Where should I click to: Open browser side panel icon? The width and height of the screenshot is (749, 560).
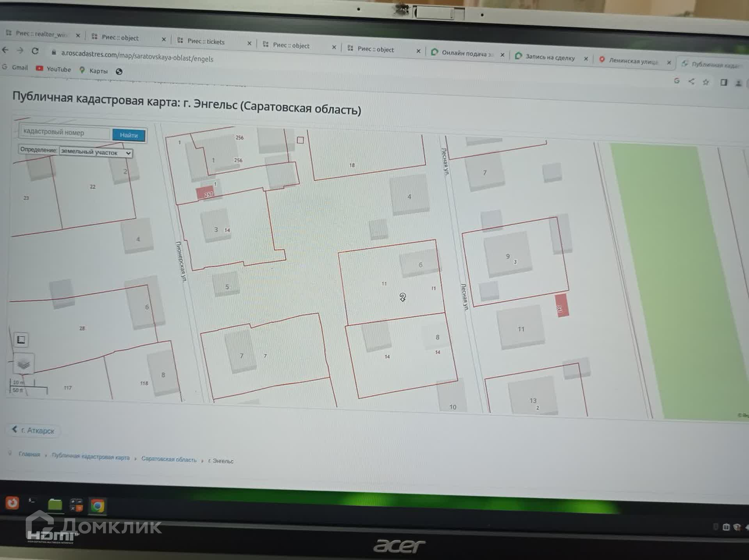(x=724, y=83)
